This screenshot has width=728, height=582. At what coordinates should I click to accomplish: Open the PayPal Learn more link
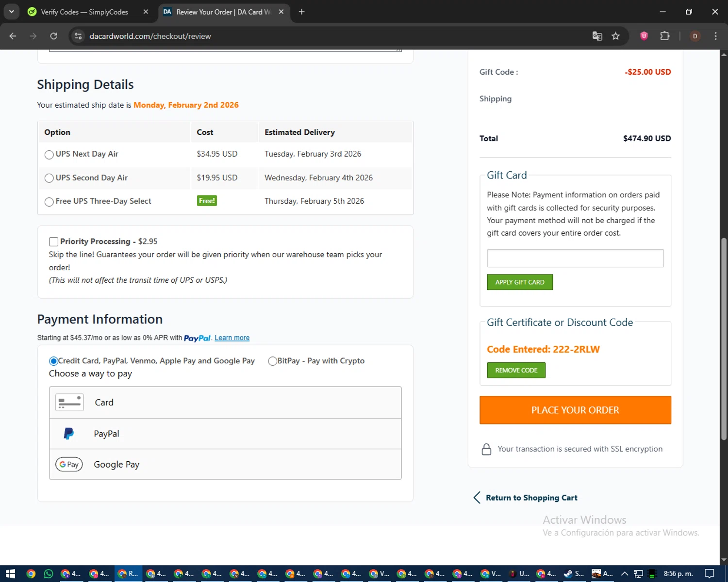[x=232, y=338]
